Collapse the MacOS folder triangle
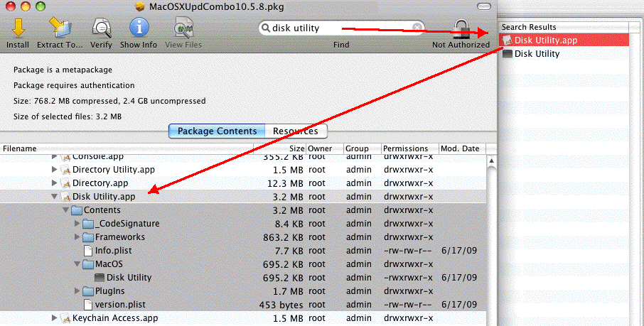The width and height of the screenshot is (644, 326). point(77,264)
